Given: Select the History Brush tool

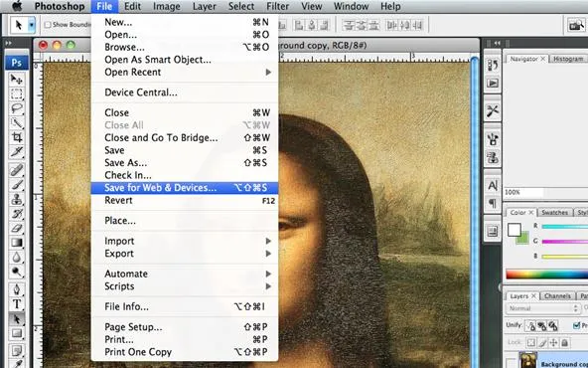Looking at the screenshot, I should 17,214.
